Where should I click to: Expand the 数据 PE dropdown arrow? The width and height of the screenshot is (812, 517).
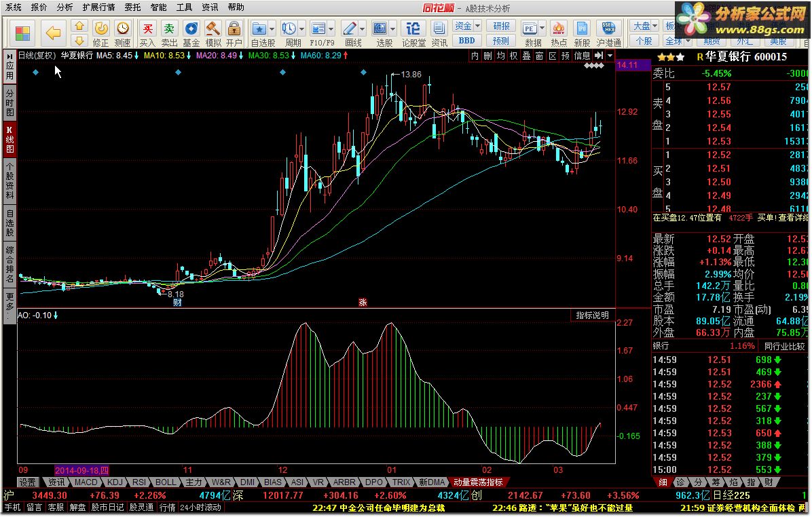pyautogui.click(x=542, y=28)
